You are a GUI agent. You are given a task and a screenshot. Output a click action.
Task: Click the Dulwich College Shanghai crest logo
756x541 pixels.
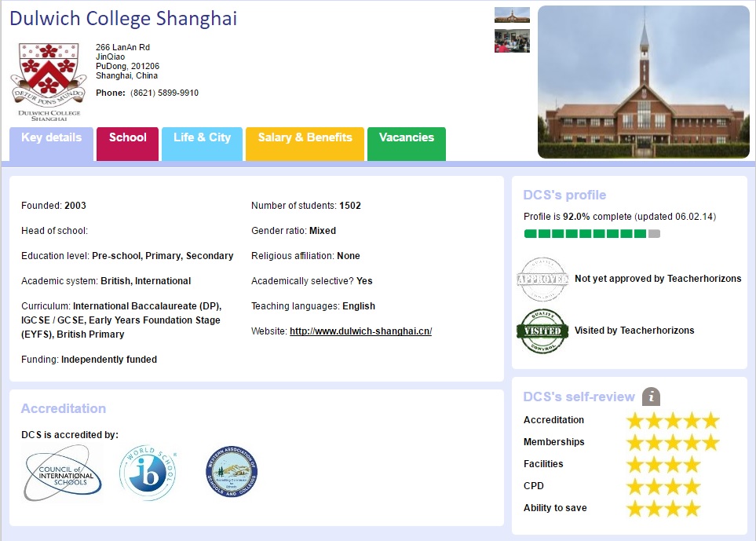[49, 82]
